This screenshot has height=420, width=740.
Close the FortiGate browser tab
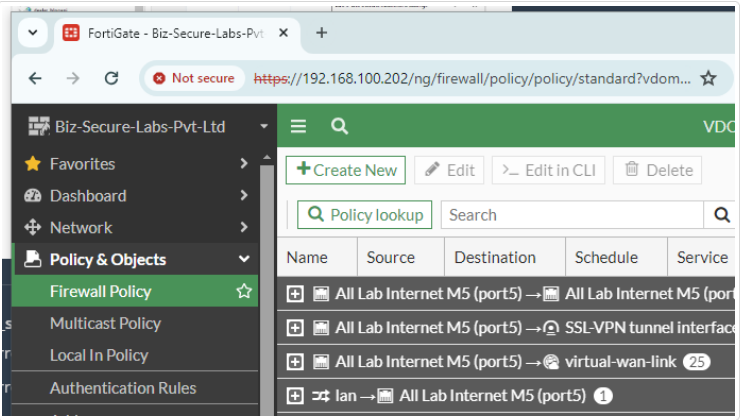[283, 33]
